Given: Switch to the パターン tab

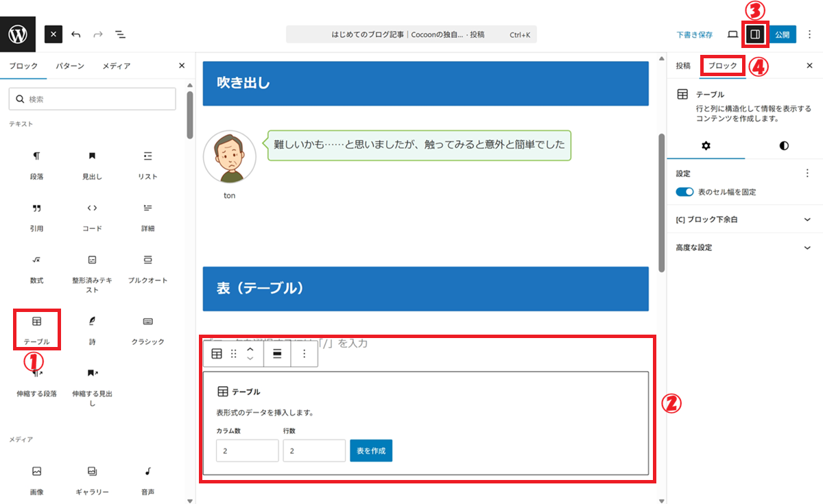Looking at the screenshot, I should 70,66.
